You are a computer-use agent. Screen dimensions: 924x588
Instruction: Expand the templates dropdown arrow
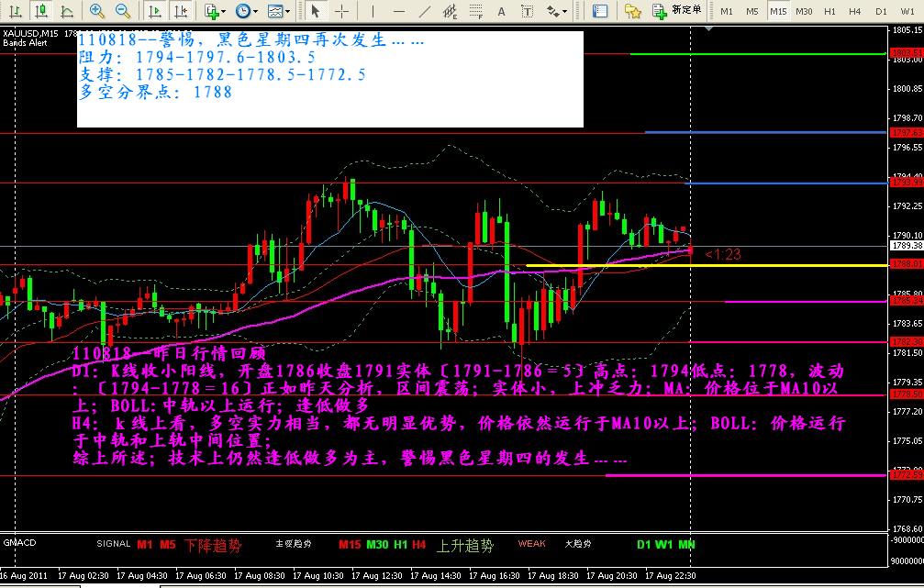click(x=287, y=11)
